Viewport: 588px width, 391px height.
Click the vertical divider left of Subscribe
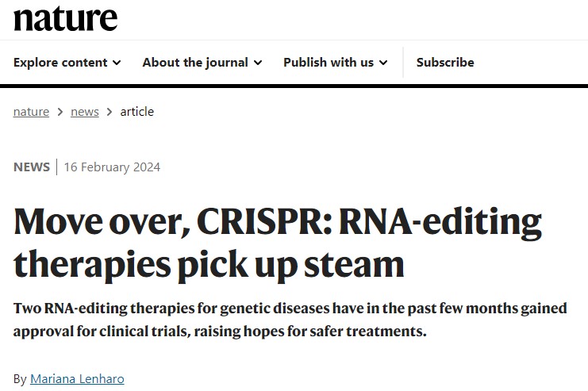pos(403,63)
